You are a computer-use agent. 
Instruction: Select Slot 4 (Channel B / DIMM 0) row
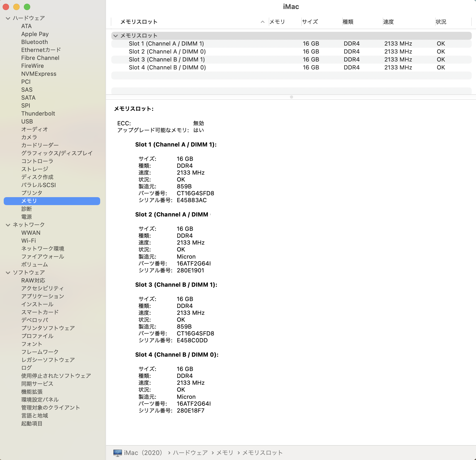point(292,68)
